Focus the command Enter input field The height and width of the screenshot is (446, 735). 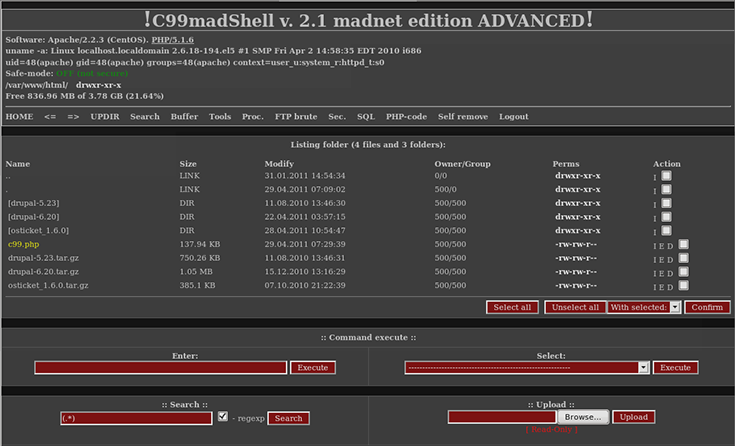160,367
